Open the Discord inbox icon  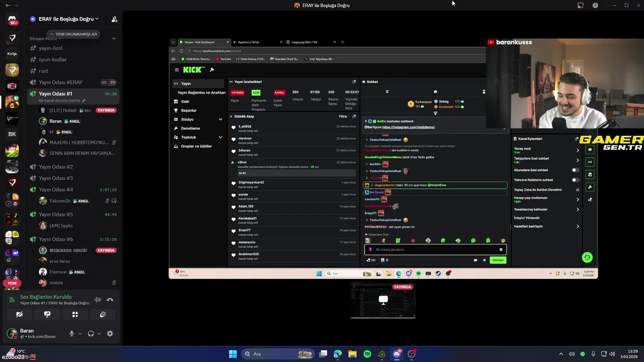(581, 5)
